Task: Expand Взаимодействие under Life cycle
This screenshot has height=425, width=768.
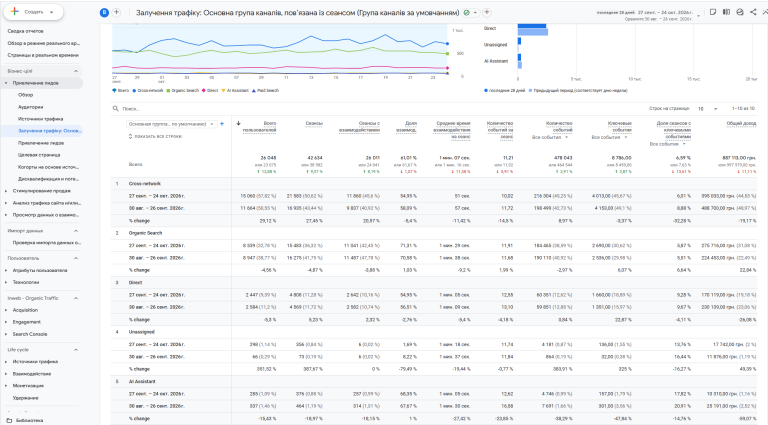Action: (x=6, y=374)
